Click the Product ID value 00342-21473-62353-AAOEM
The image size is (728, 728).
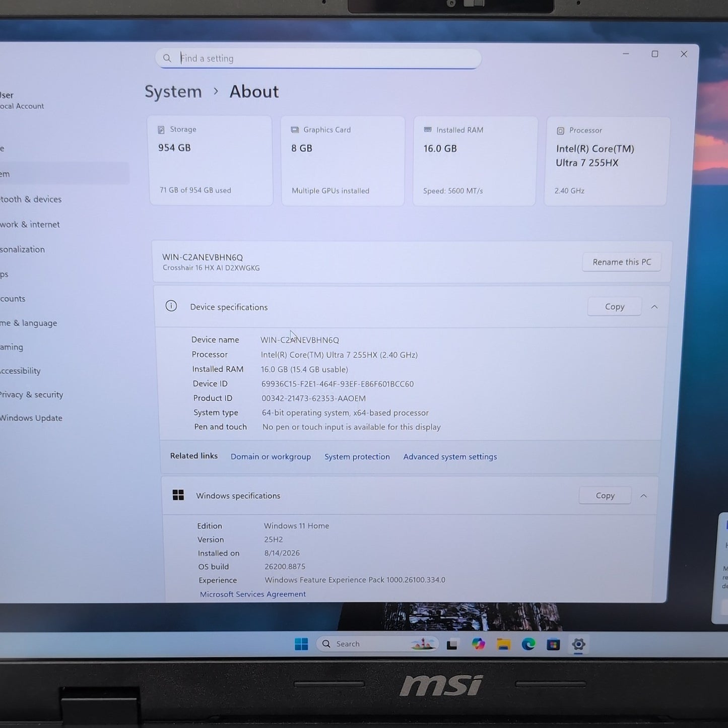(x=313, y=399)
